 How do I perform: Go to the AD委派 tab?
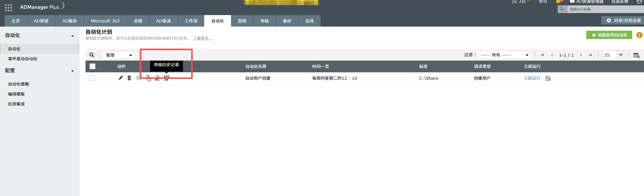163,21
